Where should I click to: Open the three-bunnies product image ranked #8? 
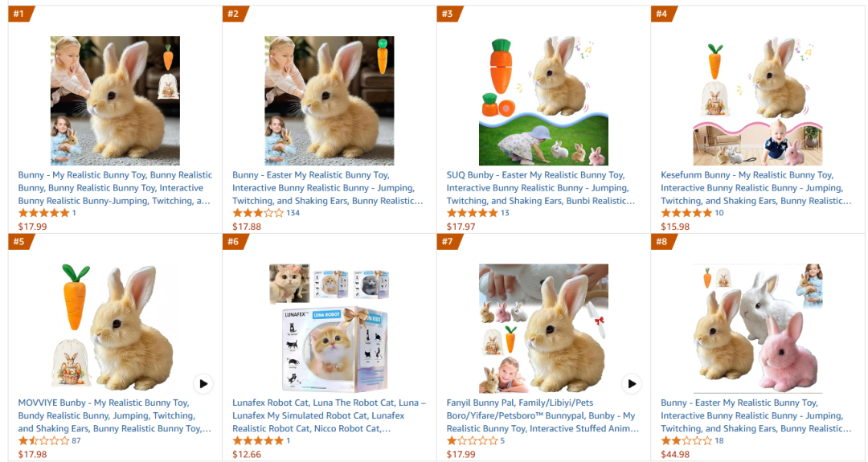pyautogui.click(x=758, y=329)
